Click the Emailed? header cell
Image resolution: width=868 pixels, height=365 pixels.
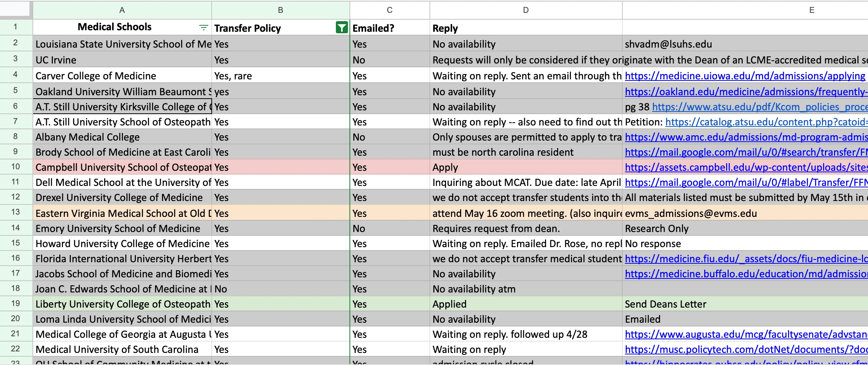tap(389, 28)
